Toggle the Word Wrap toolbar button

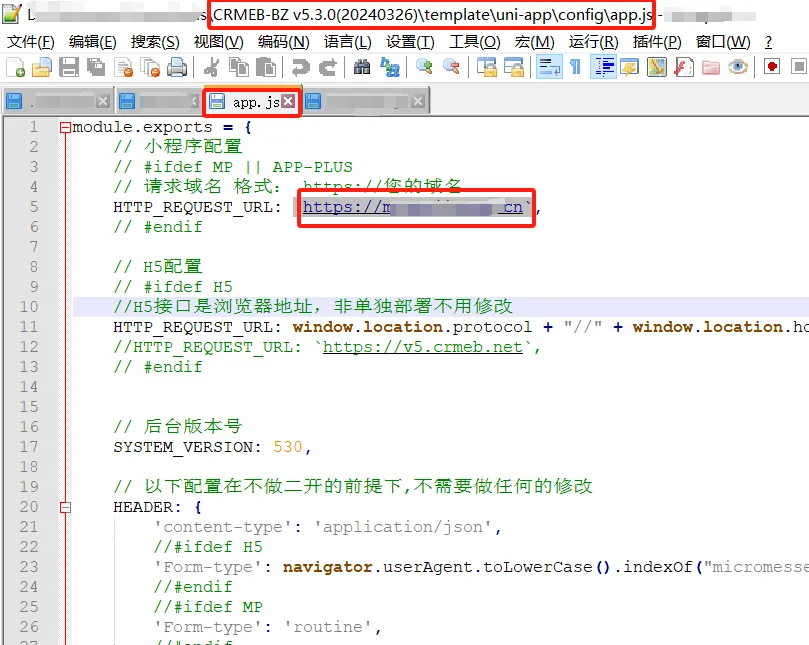click(549, 67)
